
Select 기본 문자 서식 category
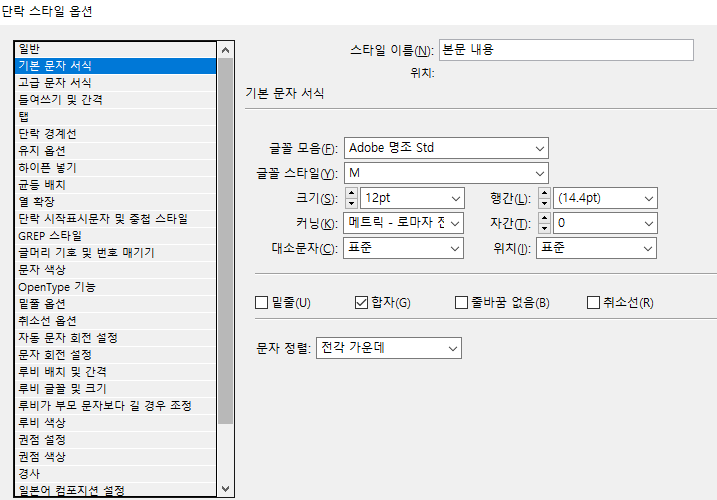coord(115,66)
